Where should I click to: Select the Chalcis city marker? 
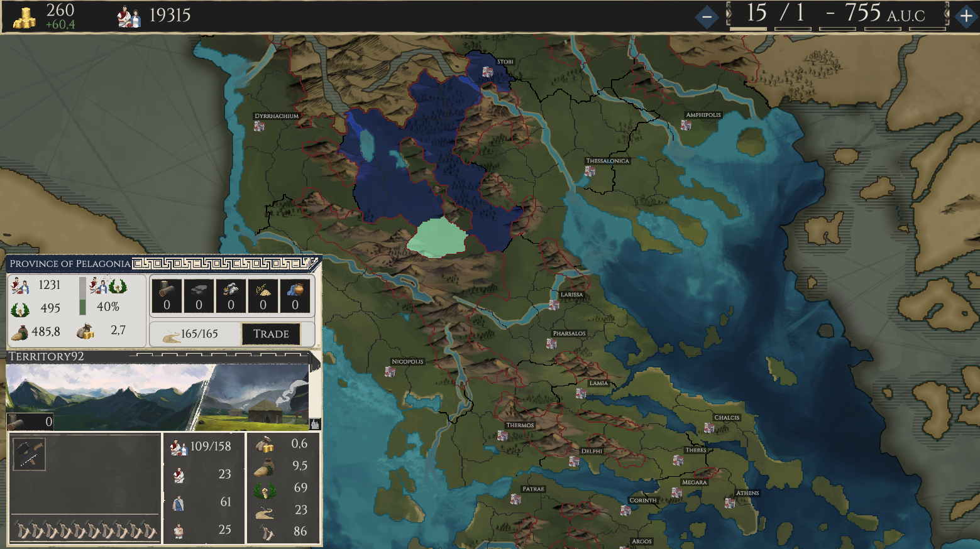pos(709,428)
